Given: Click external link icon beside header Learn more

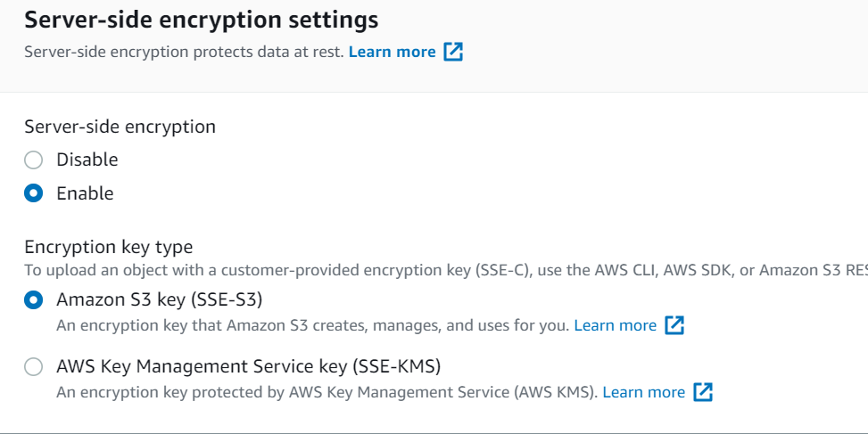Looking at the screenshot, I should pyautogui.click(x=453, y=52).
